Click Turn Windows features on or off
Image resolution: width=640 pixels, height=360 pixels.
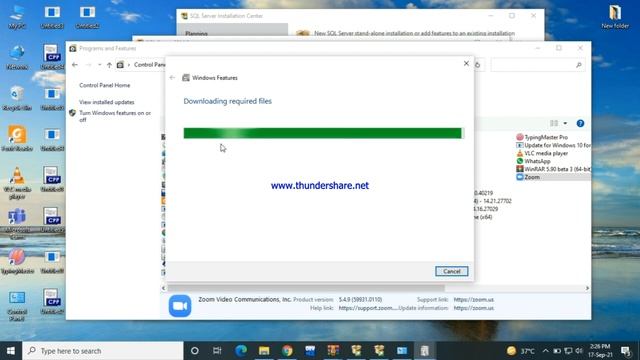tap(115, 116)
